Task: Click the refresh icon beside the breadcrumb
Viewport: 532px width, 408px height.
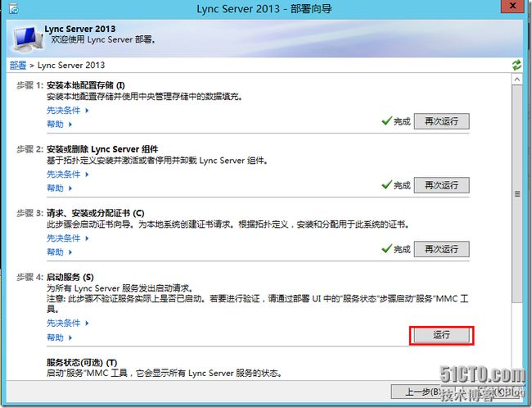Action: pos(516,65)
